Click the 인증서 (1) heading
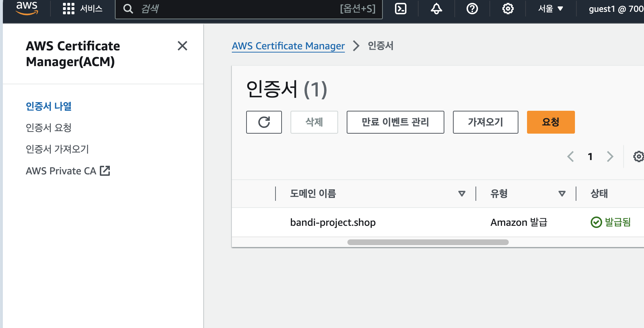Screen dimensions: 644x328 pyautogui.click(x=287, y=89)
